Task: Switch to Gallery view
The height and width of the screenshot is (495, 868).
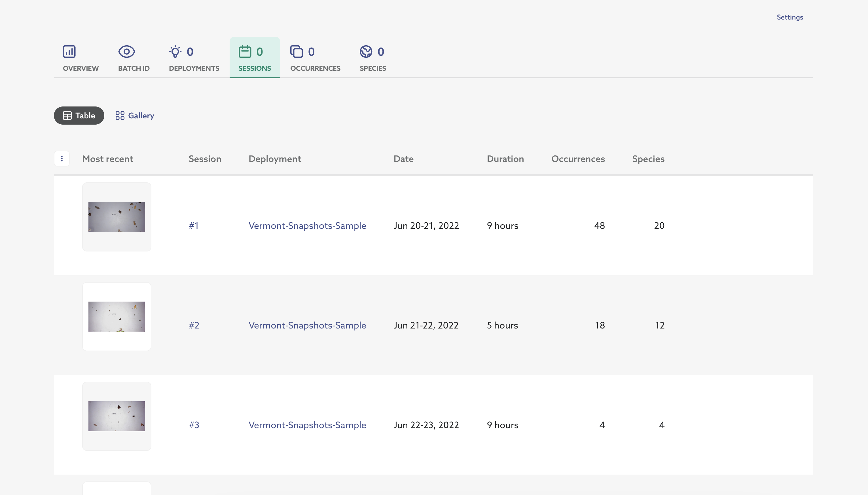Action: pos(141,116)
